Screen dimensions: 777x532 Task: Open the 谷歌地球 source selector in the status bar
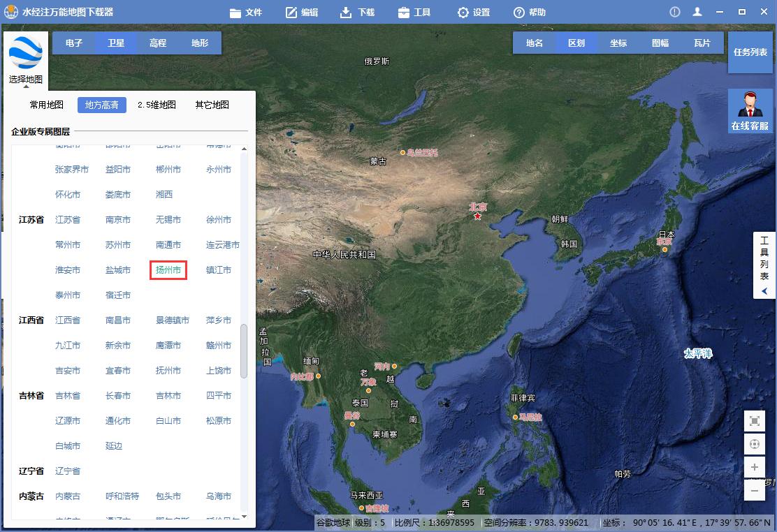[x=332, y=522]
